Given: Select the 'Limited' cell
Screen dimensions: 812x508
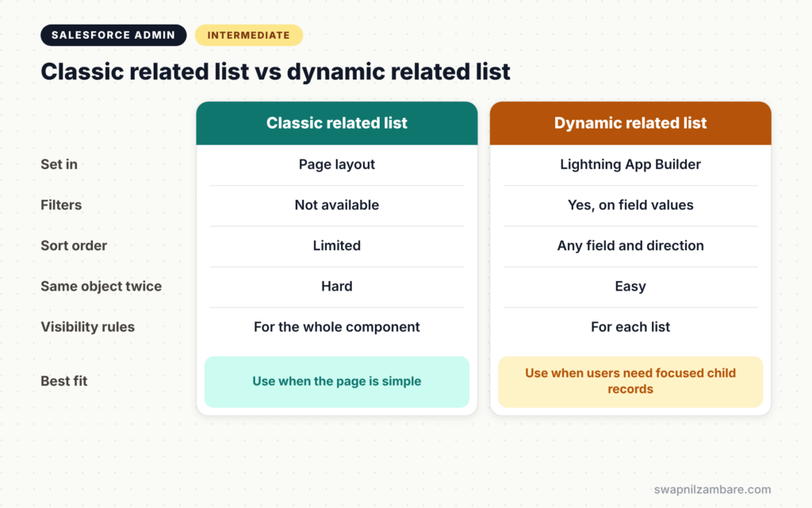Looking at the screenshot, I should (336, 246).
